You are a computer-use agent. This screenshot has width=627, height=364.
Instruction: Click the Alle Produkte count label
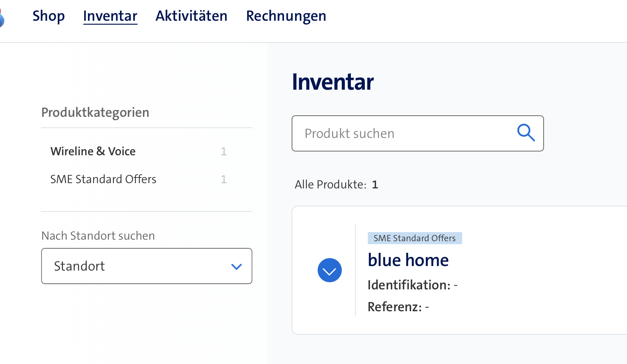point(336,185)
